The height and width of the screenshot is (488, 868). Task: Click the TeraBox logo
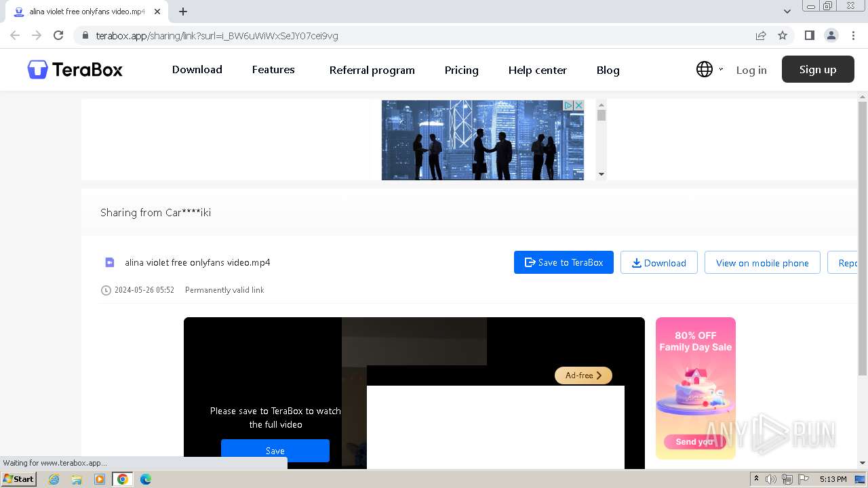click(75, 70)
